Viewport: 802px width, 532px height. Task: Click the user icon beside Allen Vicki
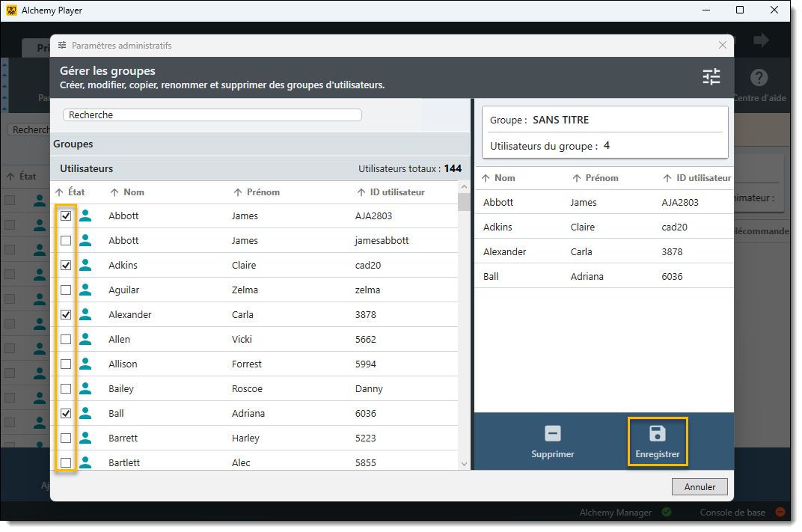coord(85,339)
